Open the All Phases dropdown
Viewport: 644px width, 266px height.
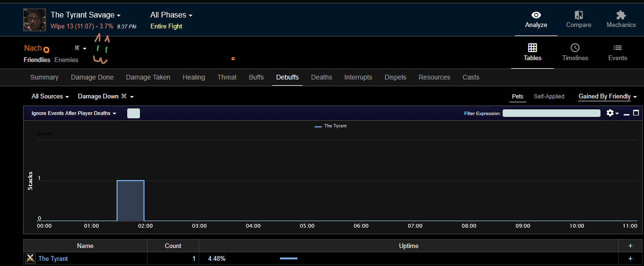pos(171,15)
